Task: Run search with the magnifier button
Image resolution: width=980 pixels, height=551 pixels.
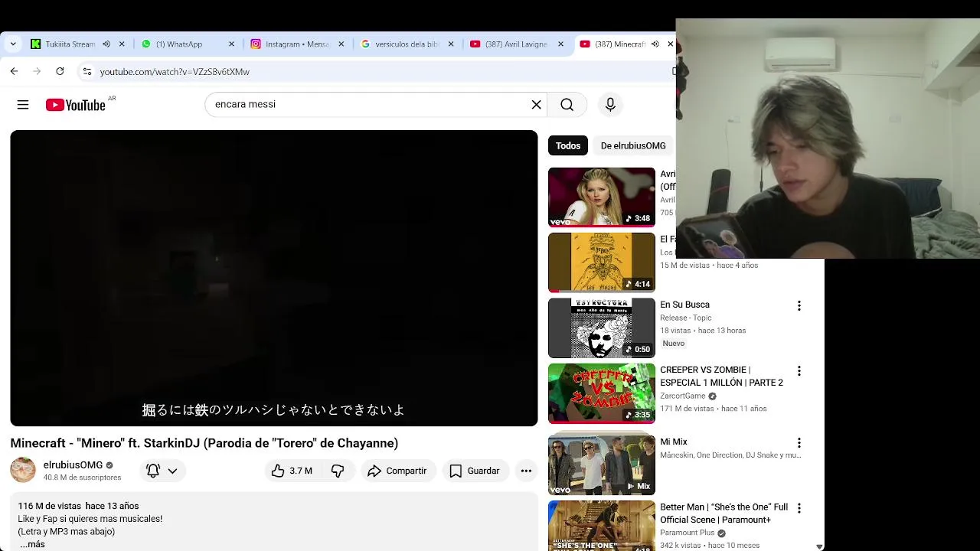Action: pos(567,105)
